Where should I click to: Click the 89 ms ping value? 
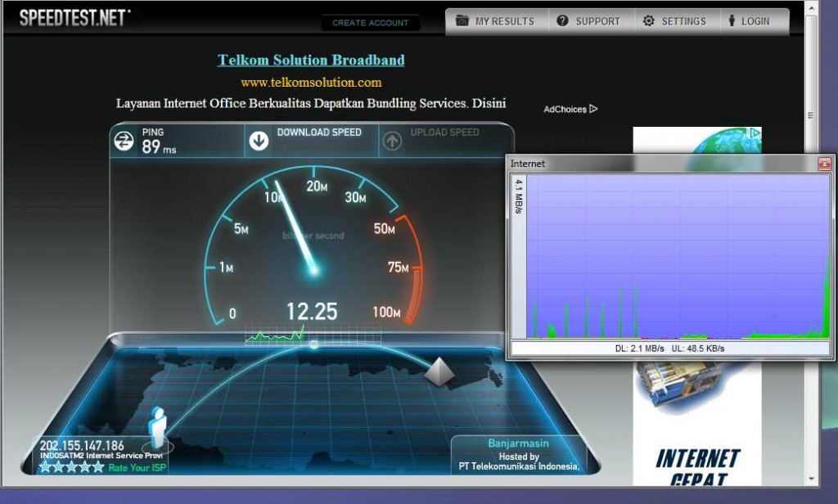click(159, 146)
